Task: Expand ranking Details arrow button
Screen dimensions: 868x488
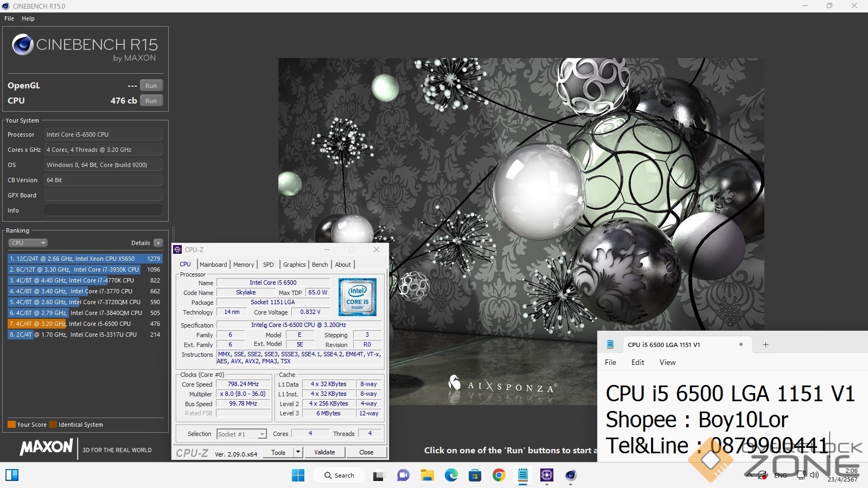Action: coord(158,243)
